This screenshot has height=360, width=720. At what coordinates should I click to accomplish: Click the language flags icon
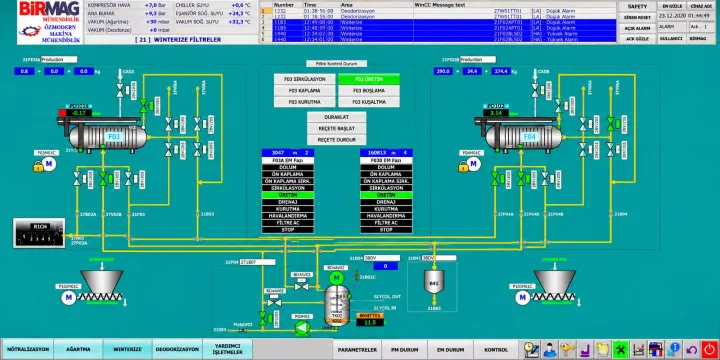[656, 350]
